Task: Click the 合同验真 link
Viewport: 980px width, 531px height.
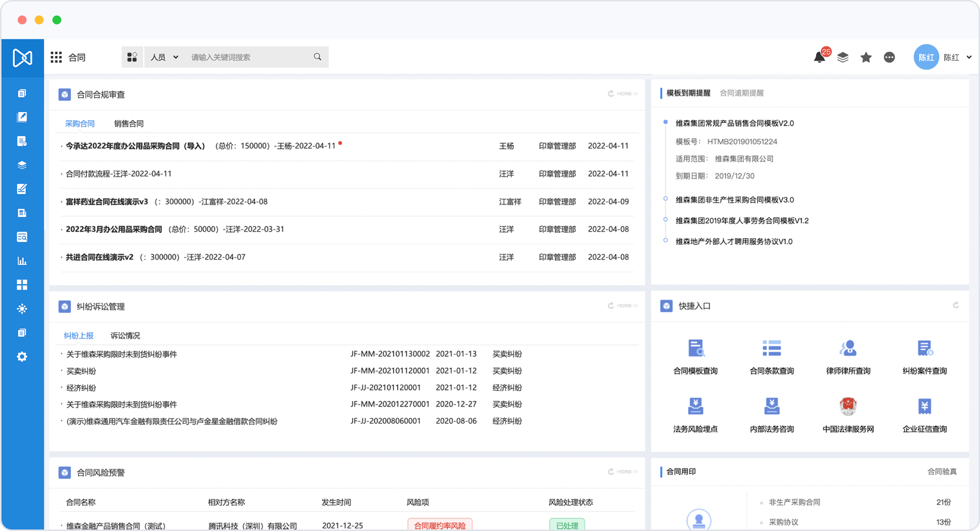Action: (942, 471)
